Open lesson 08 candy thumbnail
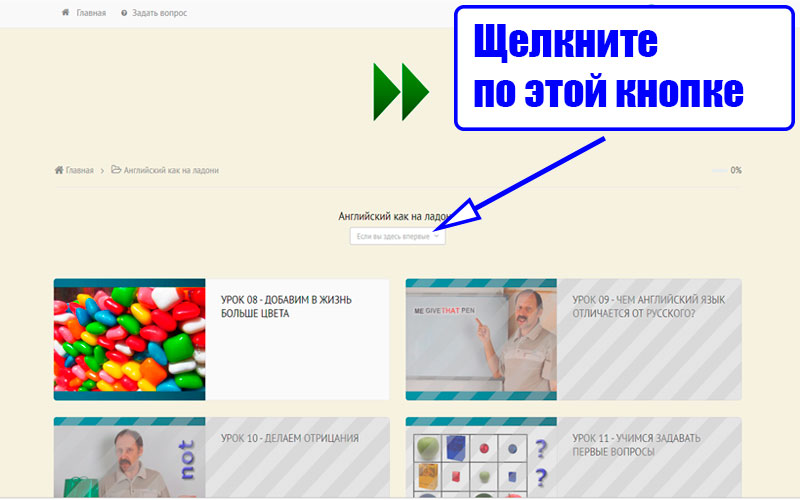Image resolution: width=800 pixels, height=500 pixels. 130,339
